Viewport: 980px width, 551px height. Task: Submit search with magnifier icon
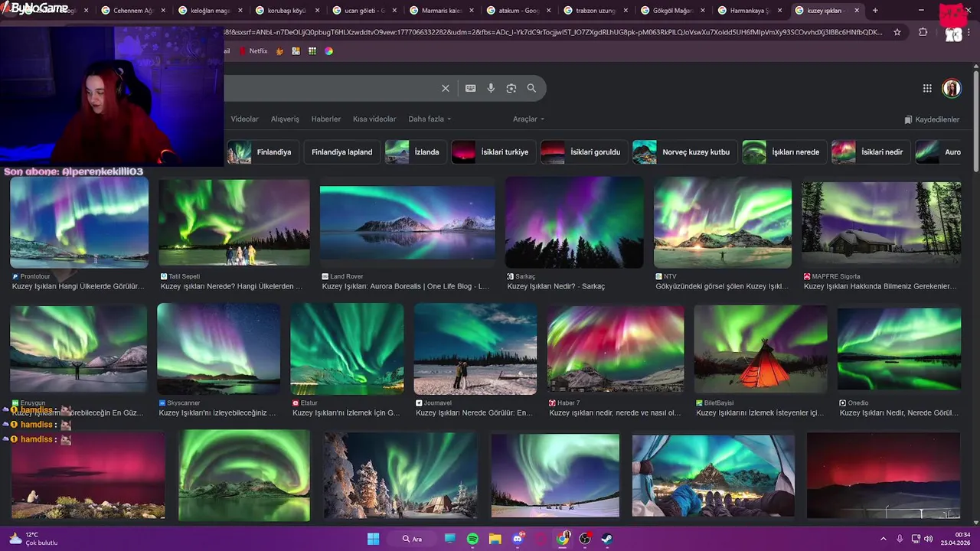(531, 88)
